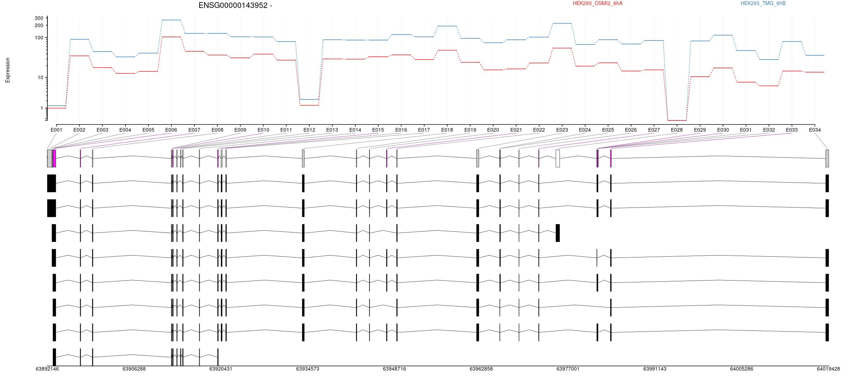868x376 pixels.
Task: Click exon label E009
Action: pyautogui.click(x=240, y=130)
